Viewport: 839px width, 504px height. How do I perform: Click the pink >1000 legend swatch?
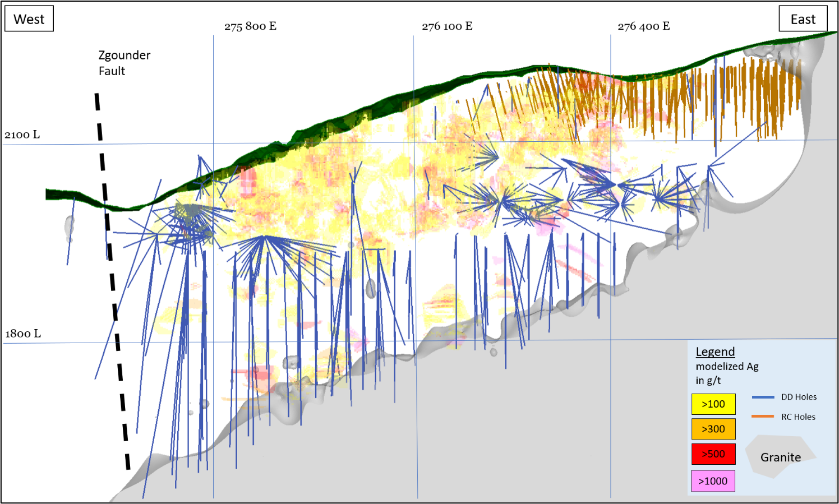pyautogui.click(x=713, y=481)
